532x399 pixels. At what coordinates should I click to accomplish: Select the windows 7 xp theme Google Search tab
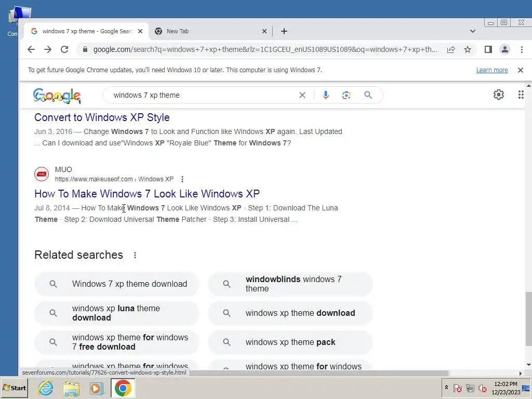87,31
